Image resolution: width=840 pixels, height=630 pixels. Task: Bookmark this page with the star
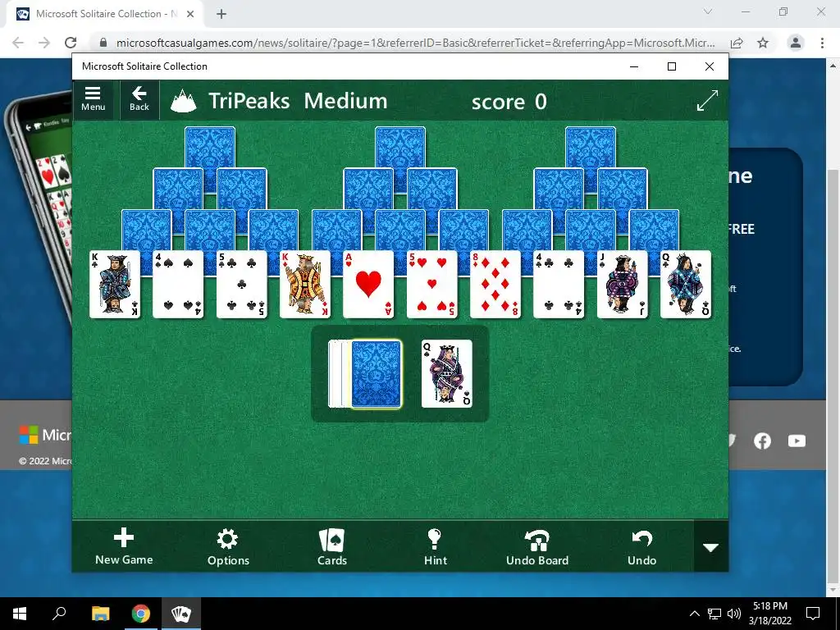(x=763, y=43)
